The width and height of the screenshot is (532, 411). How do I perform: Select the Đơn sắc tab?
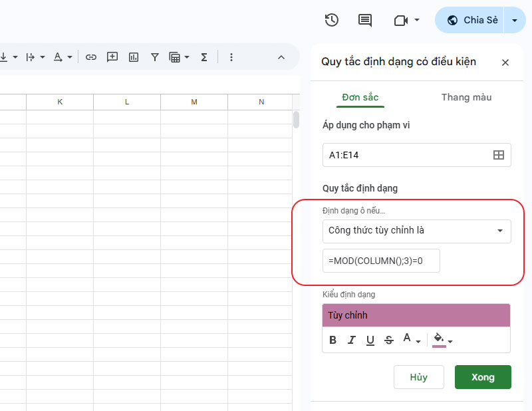click(360, 97)
